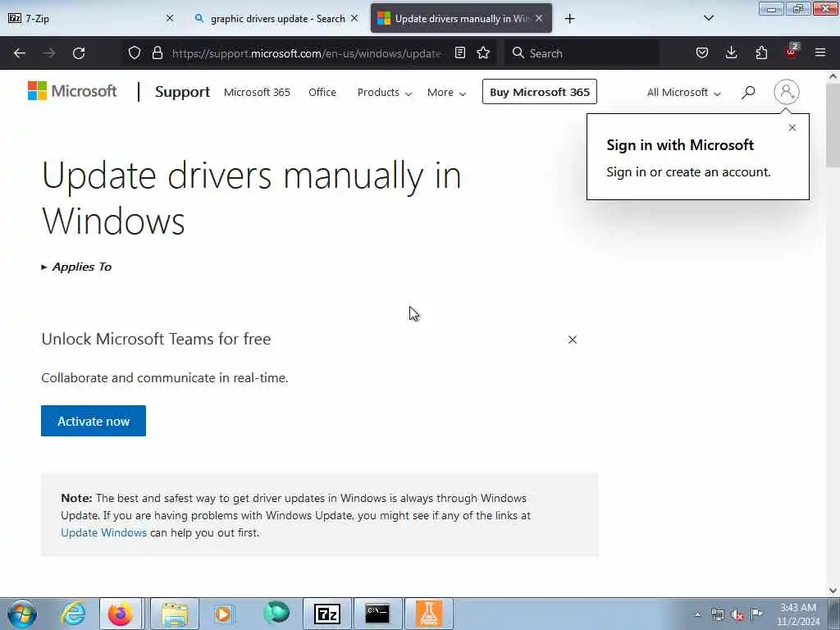This screenshot has height=630, width=840.
Task: Switch to graphic drivers update search tab
Action: 276,18
